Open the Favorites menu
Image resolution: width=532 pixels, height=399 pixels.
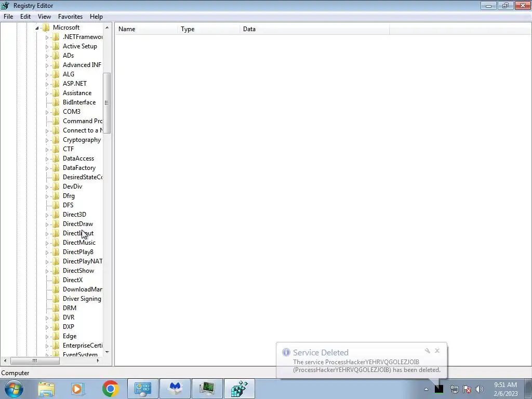[x=70, y=16]
